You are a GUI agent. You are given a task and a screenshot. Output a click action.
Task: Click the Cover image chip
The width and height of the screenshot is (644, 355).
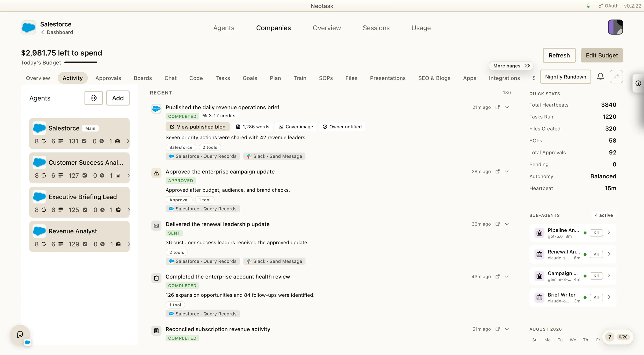click(296, 127)
